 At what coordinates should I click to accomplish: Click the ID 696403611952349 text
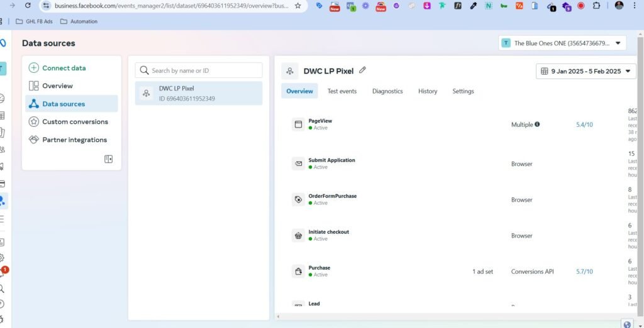click(187, 99)
